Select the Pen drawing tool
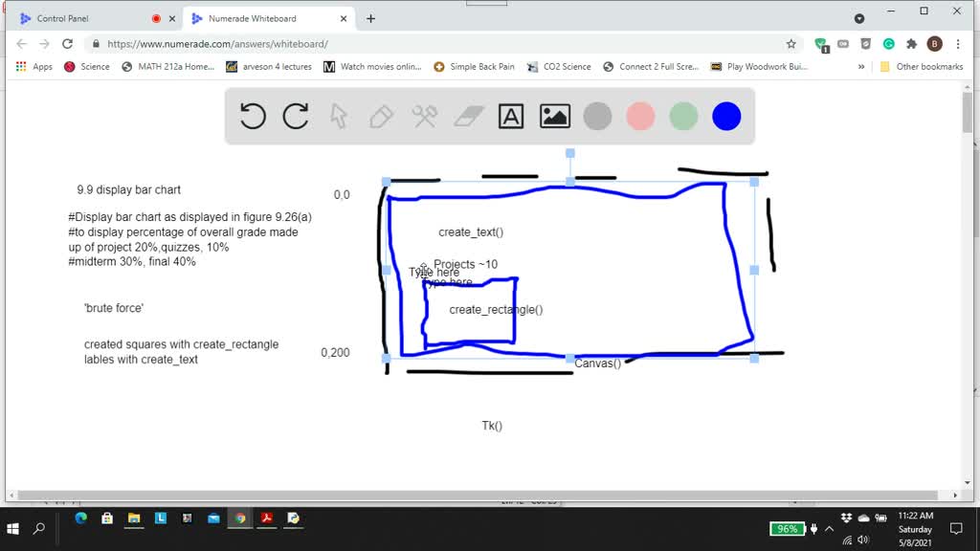Screen dimensions: 980x551 [381, 116]
